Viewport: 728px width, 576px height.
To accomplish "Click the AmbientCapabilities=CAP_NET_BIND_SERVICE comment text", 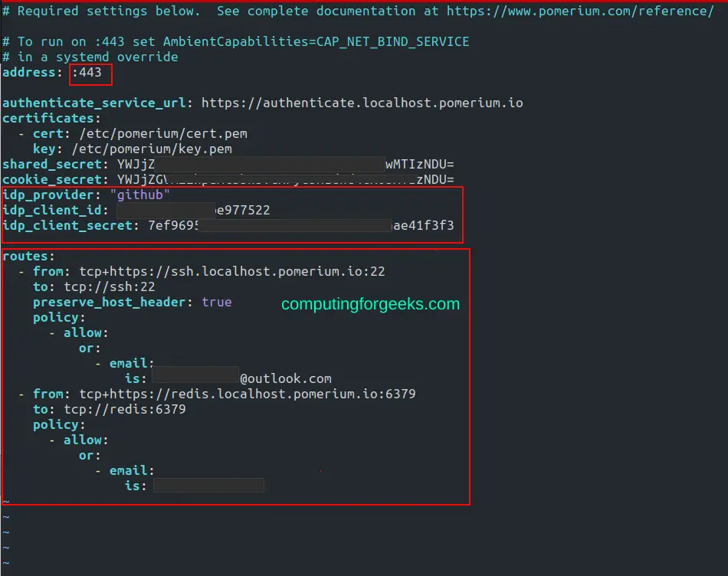I will pyautogui.click(x=316, y=42).
